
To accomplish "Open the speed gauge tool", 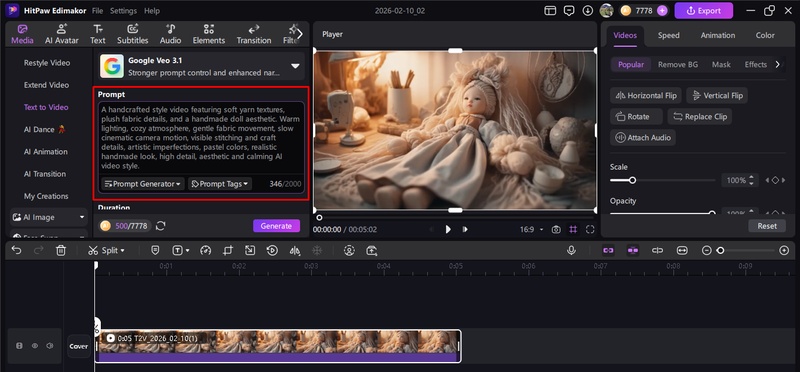I will 206,251.
